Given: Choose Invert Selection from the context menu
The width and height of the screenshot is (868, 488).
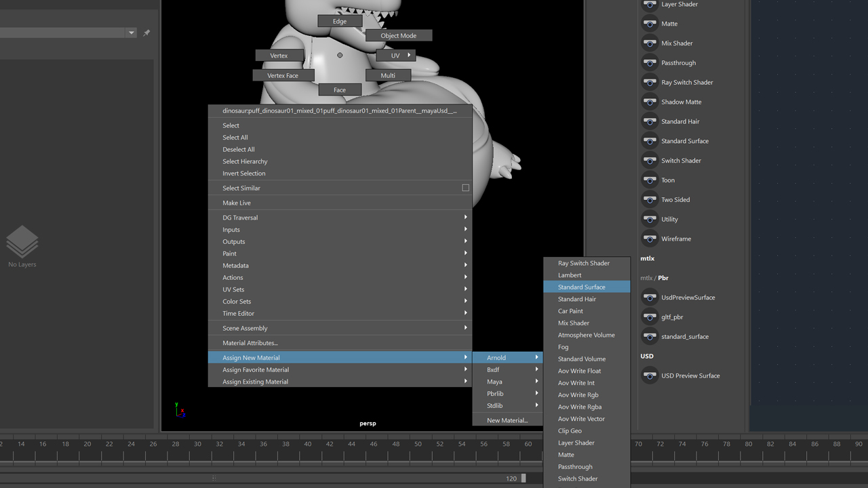Looking at the screenshot, I should (x=340, y=174).
